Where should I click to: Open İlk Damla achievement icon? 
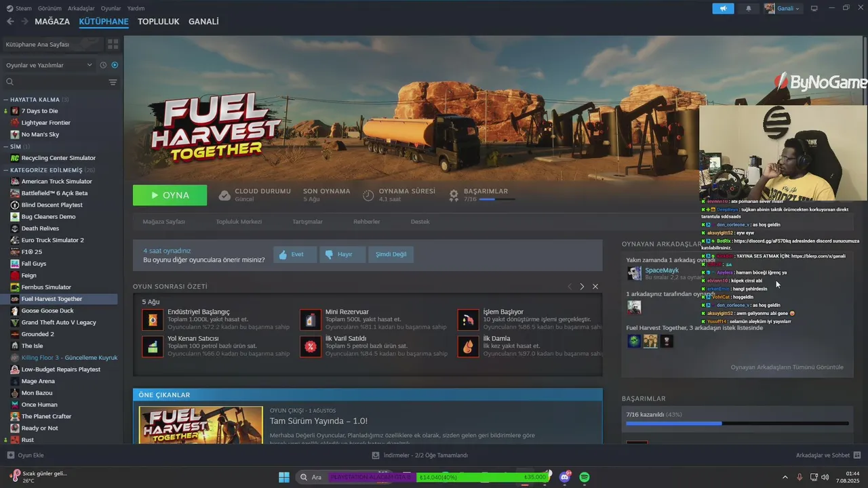(x=468, y=346)
